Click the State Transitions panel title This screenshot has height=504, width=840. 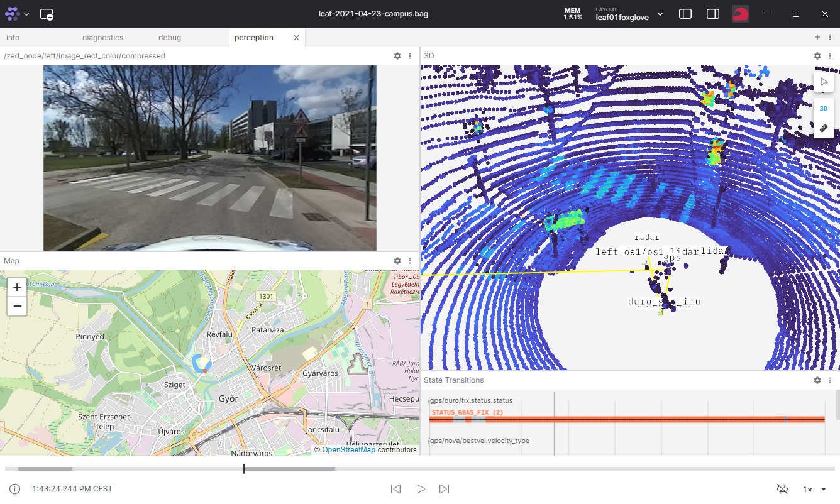(x=454, y=380)
